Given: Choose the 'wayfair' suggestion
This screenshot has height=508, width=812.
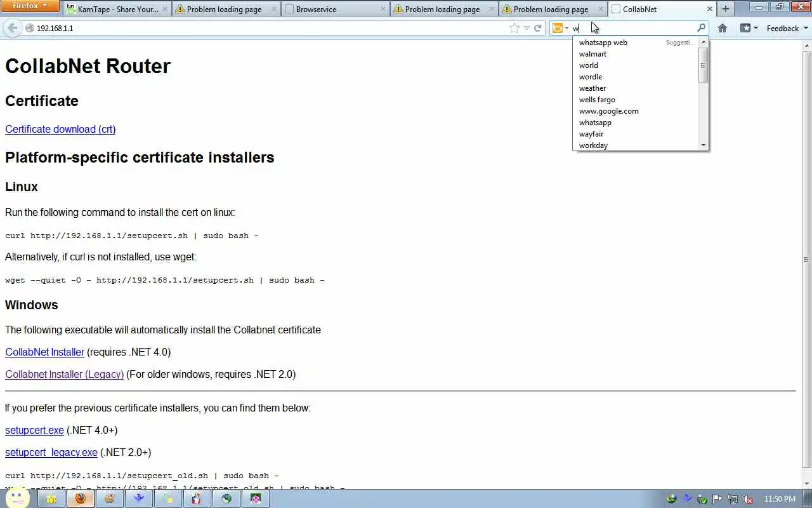Looking at the screenshot, I should pyautogui.click(x=636, y=134).
